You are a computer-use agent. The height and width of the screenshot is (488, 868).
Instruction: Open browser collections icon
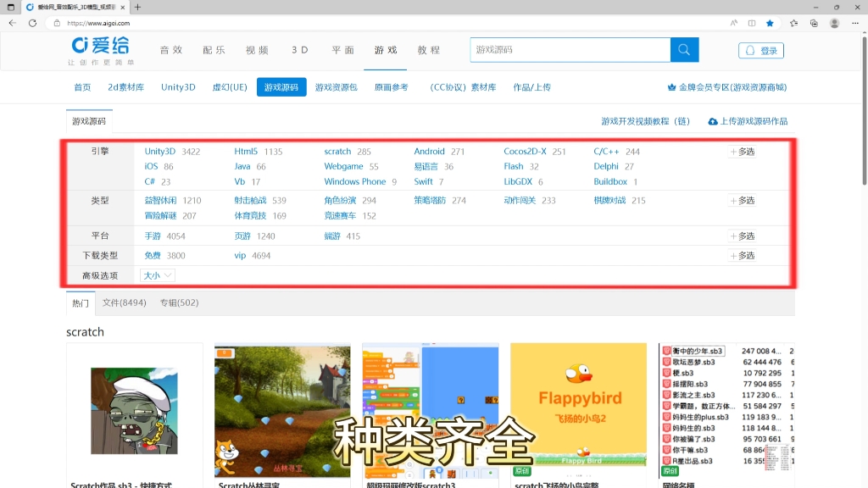click(814, 23)
